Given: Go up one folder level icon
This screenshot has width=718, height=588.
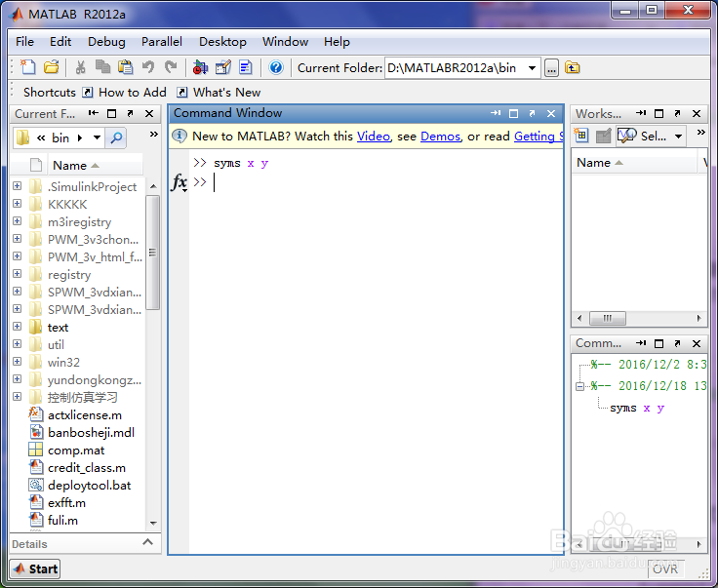Looking at the screenshot, I should pos(573,67).
